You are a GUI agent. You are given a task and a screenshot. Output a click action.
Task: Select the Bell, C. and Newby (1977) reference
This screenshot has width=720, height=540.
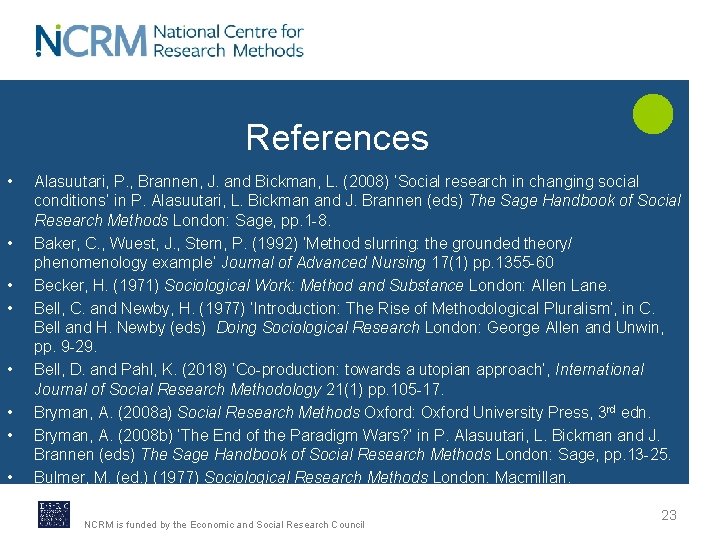[x=349, y=327]
